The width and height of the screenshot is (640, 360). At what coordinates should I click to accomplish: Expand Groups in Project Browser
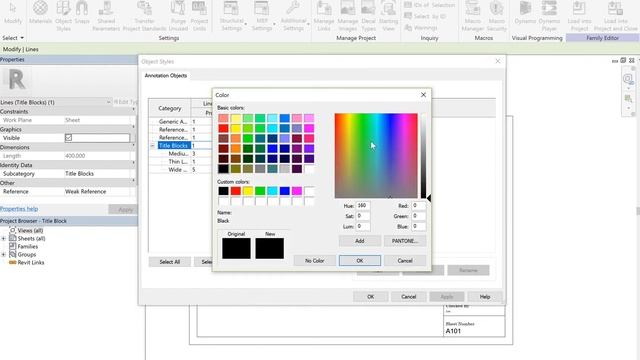3,254
